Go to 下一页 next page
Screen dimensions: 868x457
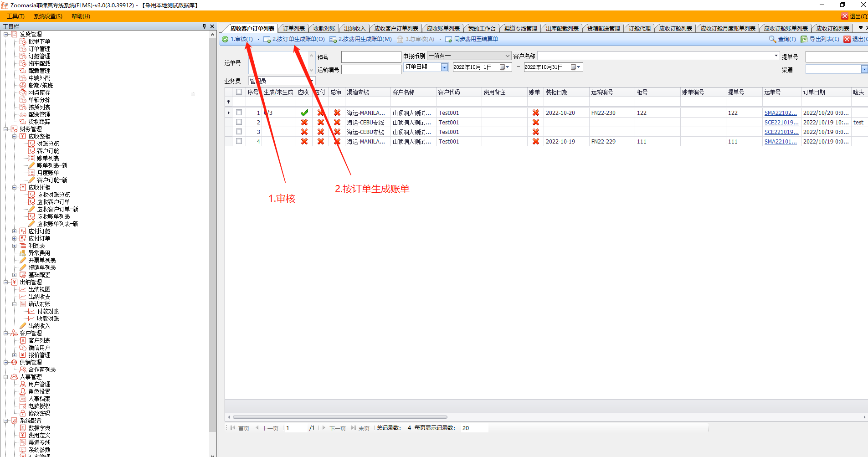(x=337, y=428)
